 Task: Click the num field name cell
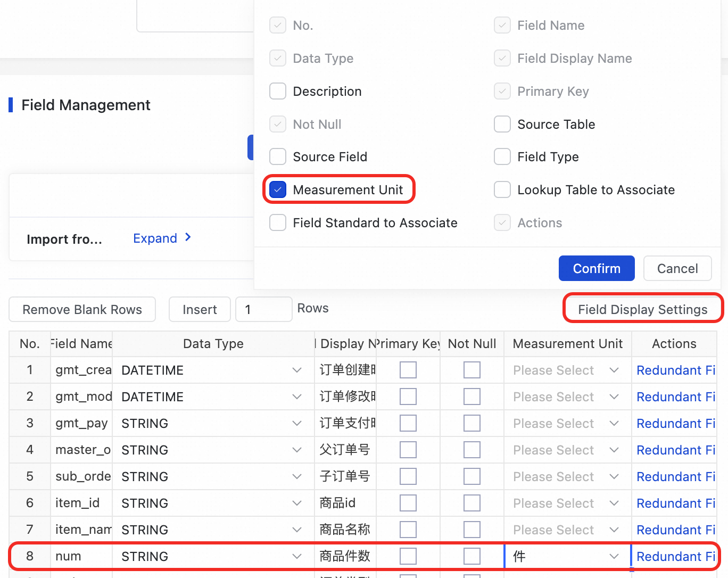click(x=81, y=556)
